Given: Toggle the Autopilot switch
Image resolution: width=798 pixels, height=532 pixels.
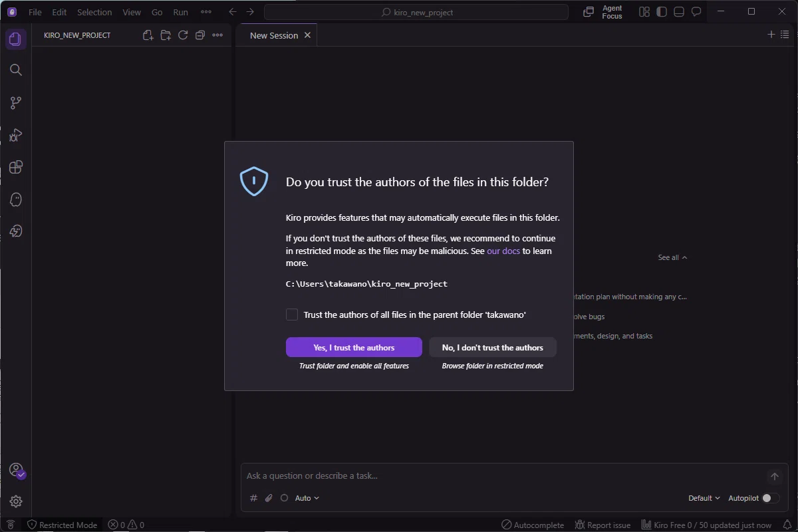Looking at the screenshot, I should [x=771, y=498].
